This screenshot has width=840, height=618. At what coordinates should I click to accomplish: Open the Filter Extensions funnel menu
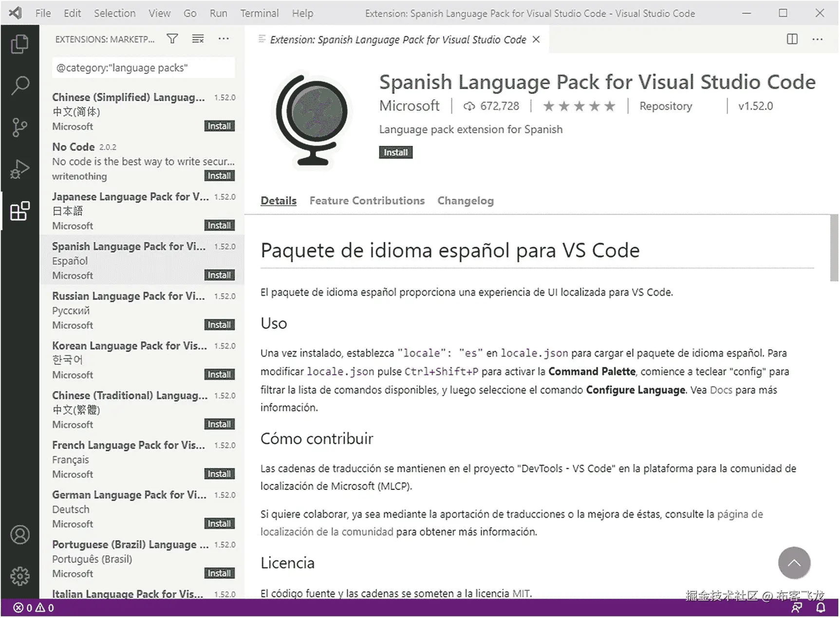[172, 38]
